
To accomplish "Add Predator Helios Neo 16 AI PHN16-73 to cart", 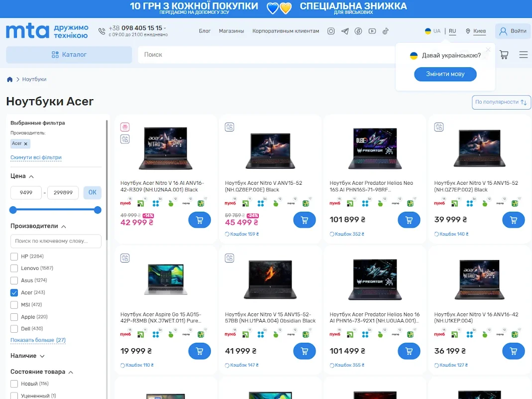I will pos(409,351).
